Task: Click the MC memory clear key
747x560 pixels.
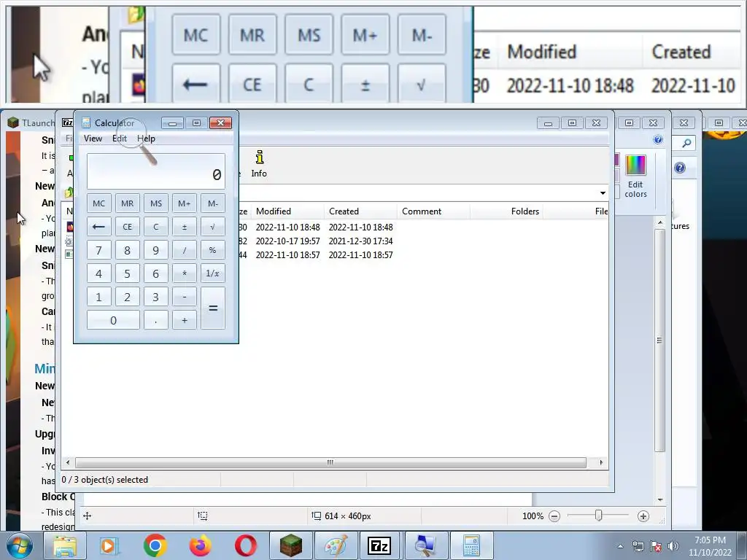Action: coord(98,203)
